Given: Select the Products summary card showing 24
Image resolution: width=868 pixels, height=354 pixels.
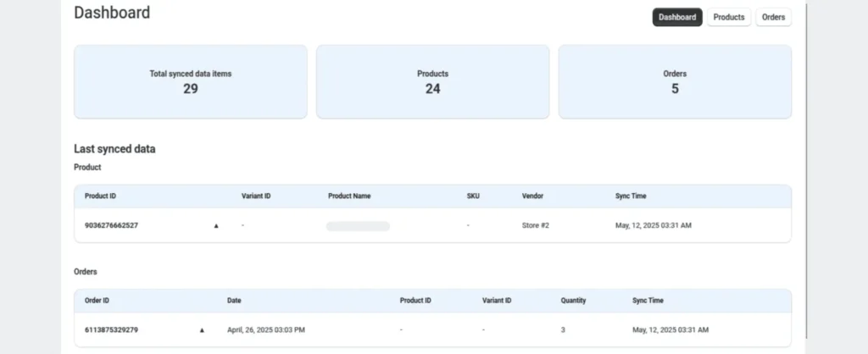Looking at the screenshot, I should 432,81.
